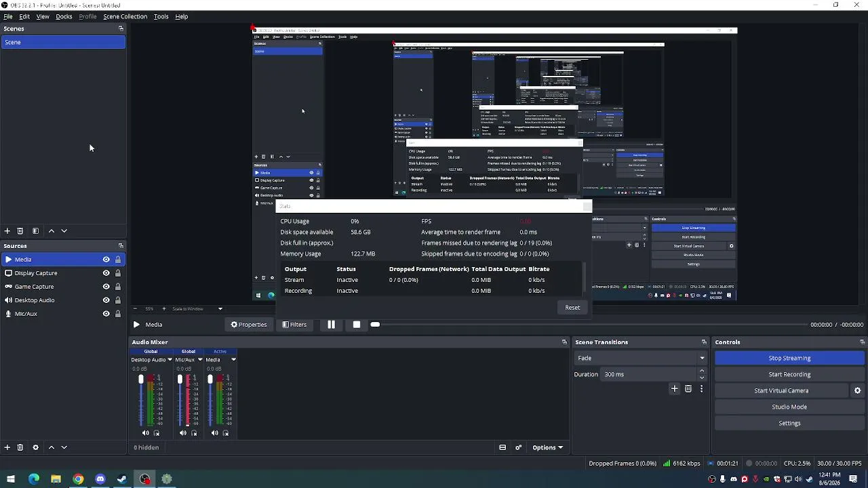Open source properties gear in Sources toolbar
Screen dimensions: 868x488
(x=35, y=447)
